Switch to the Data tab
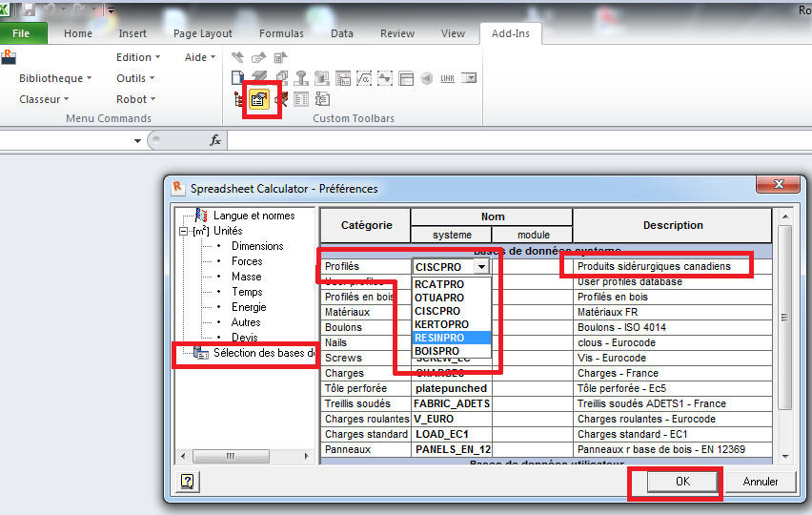Image resolution: width=812 pixels, height=515 pixels. pos(342,33)
